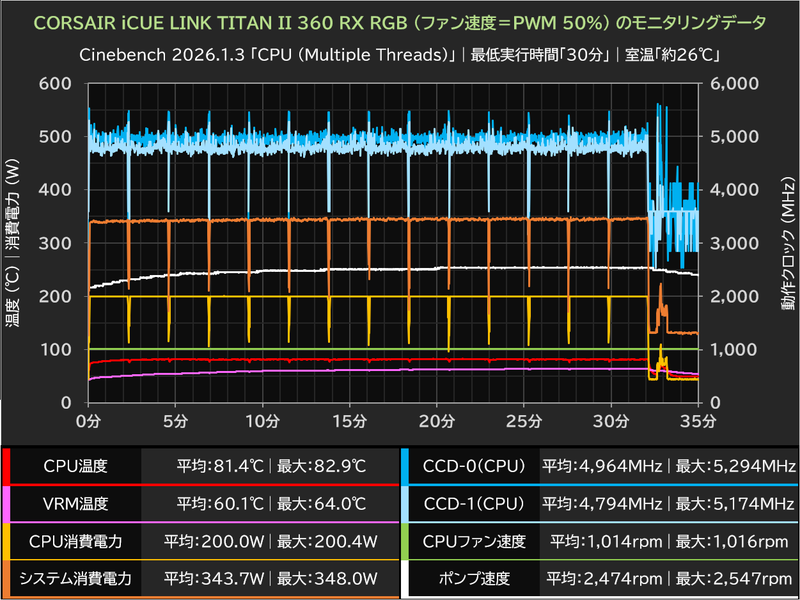800x600 pixels.
Task: Click the blue CCD-0(CPU) legend color swatch
Action: click(405, 466)
